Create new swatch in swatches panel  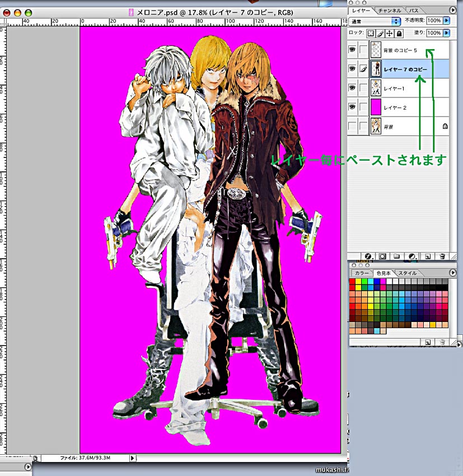[x=428, y=342]
